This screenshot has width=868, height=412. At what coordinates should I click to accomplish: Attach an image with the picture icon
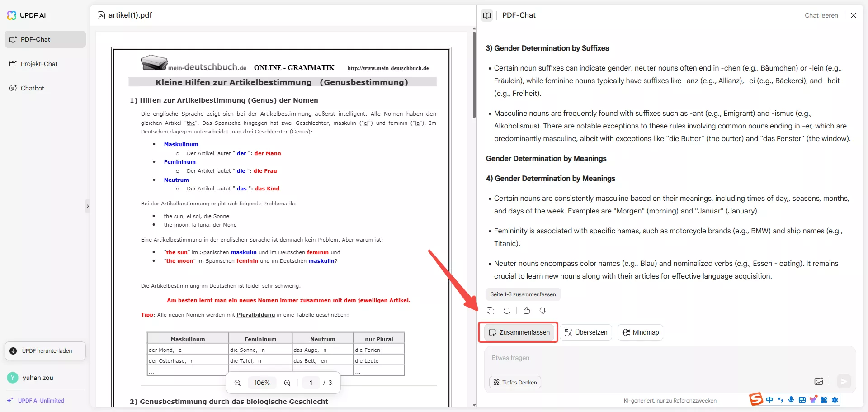click(x=819, y=382)
